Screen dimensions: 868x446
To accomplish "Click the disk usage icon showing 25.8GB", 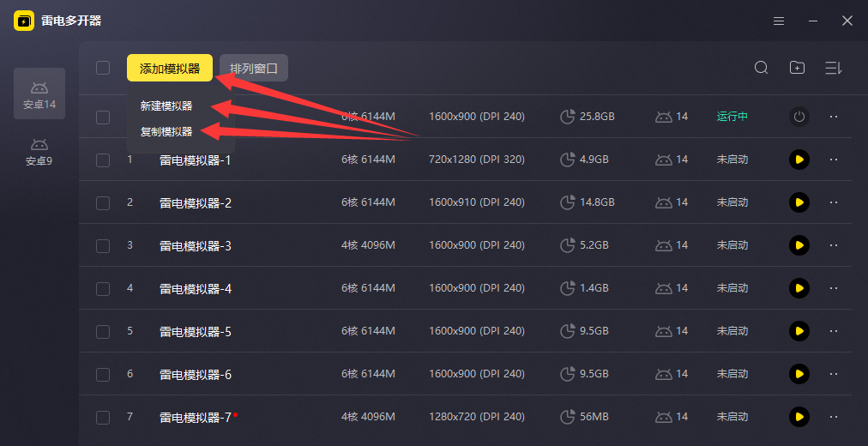I will point(568,117).
